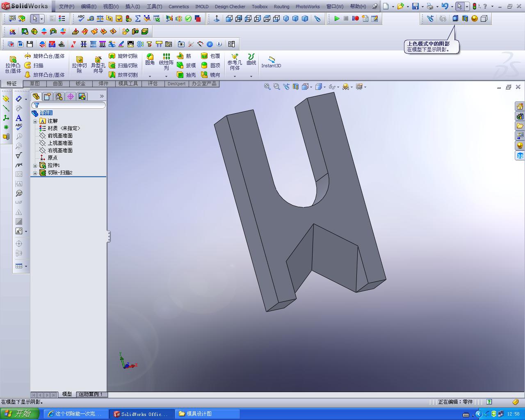Select the Rib (筋) feature icon

tap(180, 56)
